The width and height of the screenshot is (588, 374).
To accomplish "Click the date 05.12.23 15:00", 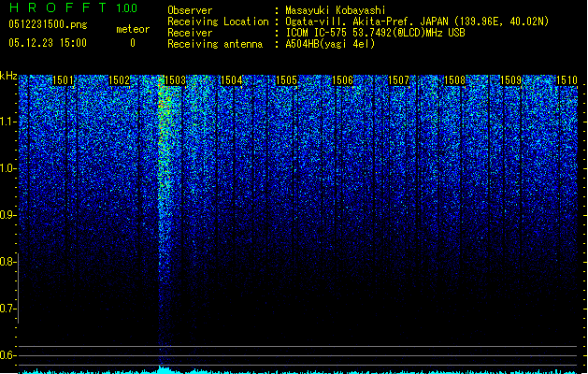I will point(48,43).
